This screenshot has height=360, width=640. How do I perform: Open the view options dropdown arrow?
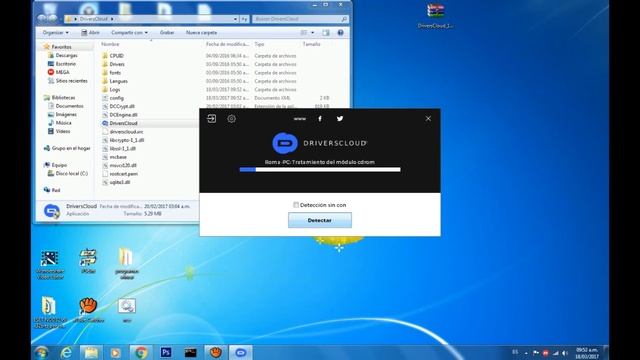coord(313,33)
